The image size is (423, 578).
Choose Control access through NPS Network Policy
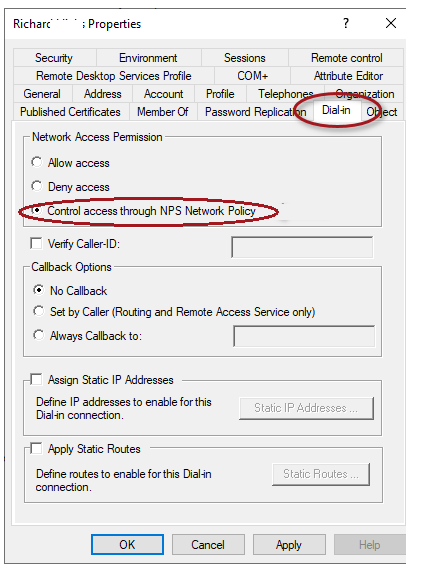tap(37, 210)
